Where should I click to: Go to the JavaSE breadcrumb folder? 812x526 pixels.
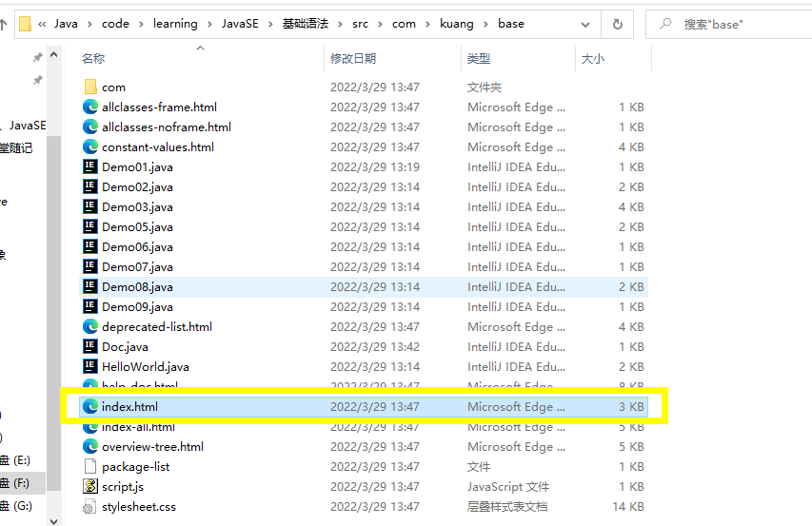(240, 24)
